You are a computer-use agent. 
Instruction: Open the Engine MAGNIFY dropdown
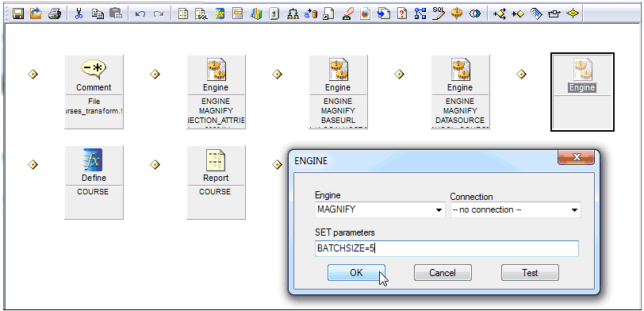[380, 209]
